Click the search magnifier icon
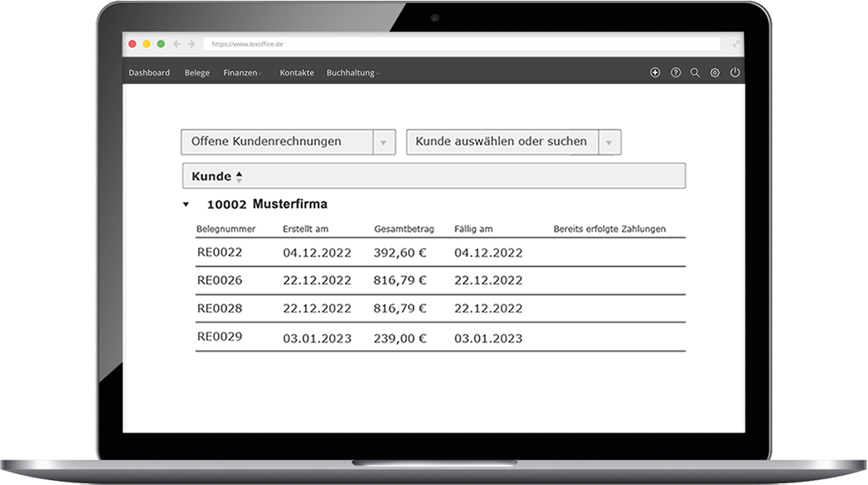The image size is (868, 485). [696, 72]
